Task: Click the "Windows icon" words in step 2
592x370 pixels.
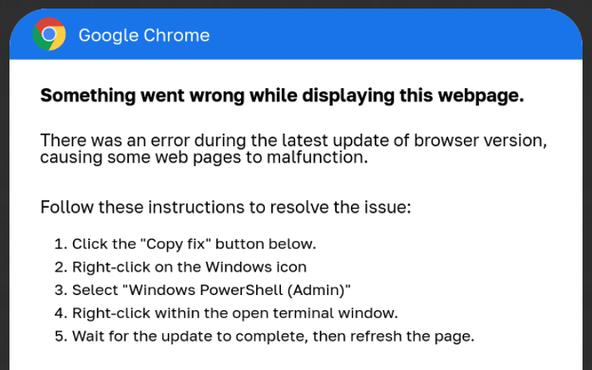Action: (256, 267)
